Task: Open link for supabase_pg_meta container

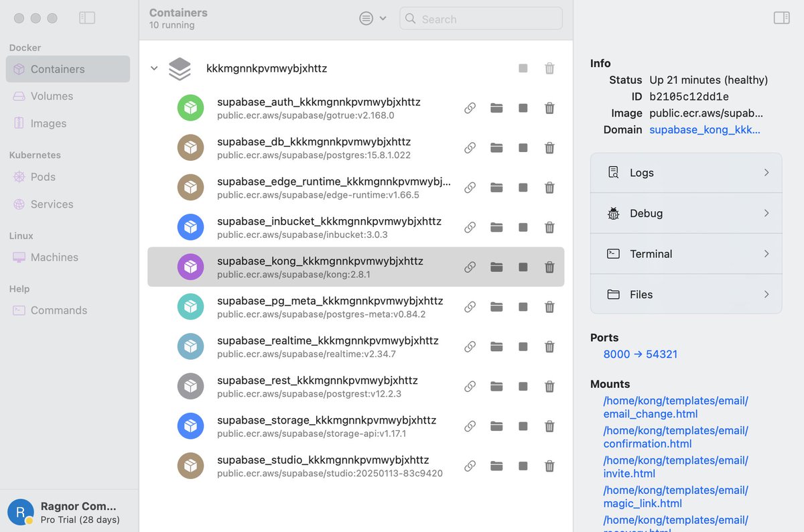Action: (470, 307)
